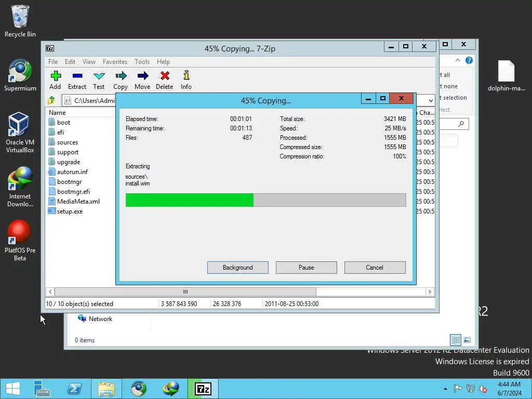Open the Recycle Bin desktop icon
The image size is (532, 399).
20,21
